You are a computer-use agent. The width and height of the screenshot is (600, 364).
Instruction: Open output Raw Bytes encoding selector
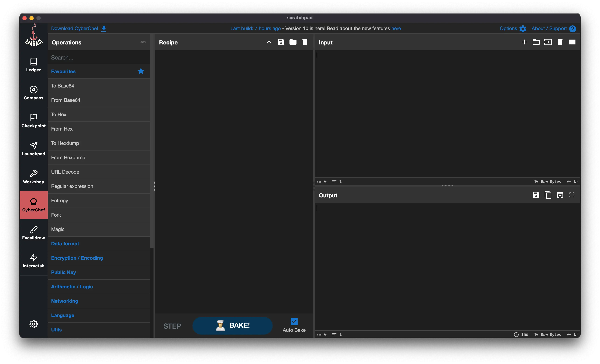pos(547,334)
